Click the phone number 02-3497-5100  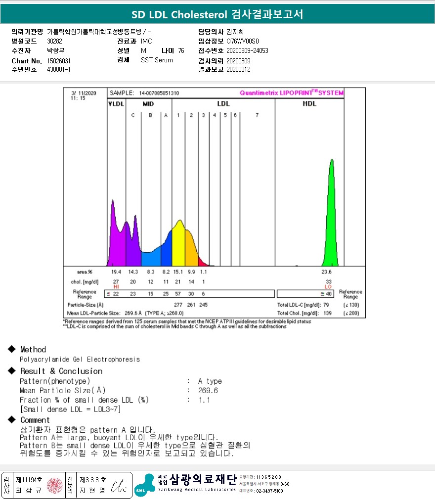click(x=269, y=491)
